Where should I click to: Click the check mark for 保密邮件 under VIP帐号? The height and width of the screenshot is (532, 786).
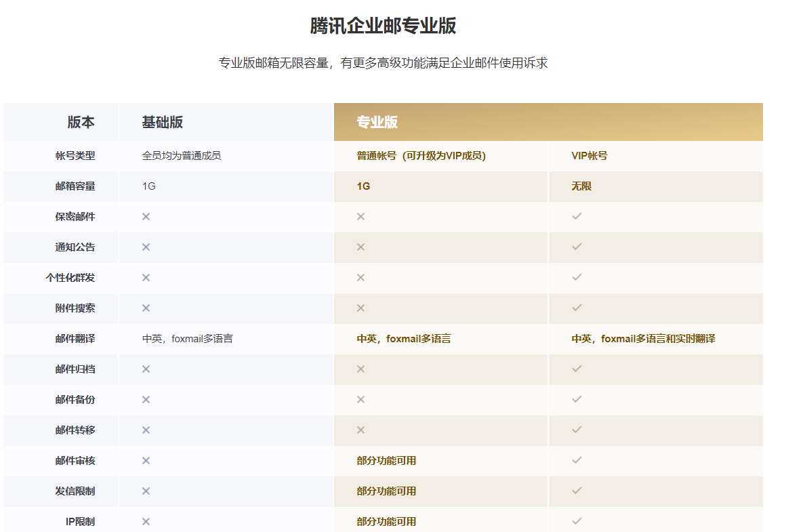(577, 216)
